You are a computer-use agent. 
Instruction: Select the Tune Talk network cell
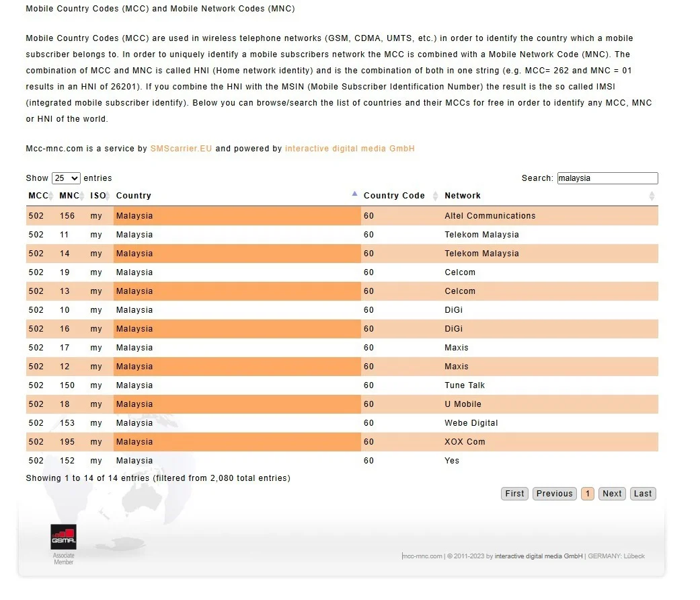(x=550, y=385)
